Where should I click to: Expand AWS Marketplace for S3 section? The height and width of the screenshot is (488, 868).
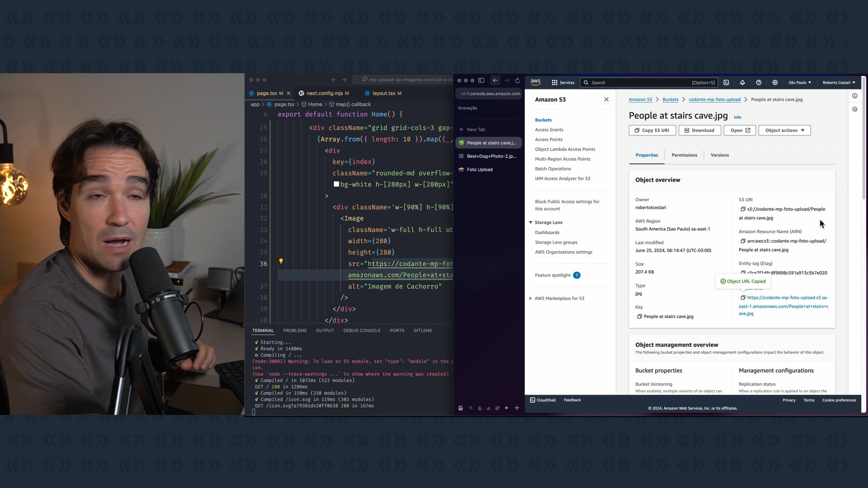[x=531, y=298]
